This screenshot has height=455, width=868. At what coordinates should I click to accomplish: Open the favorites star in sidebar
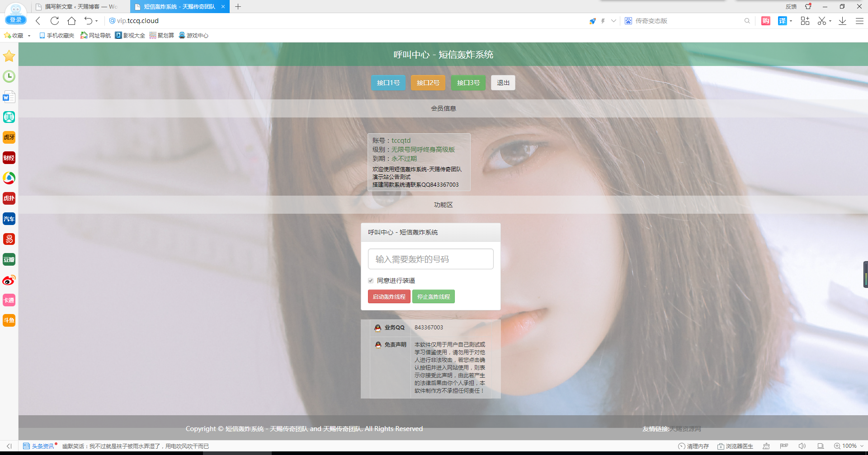[x=9, y=56]
